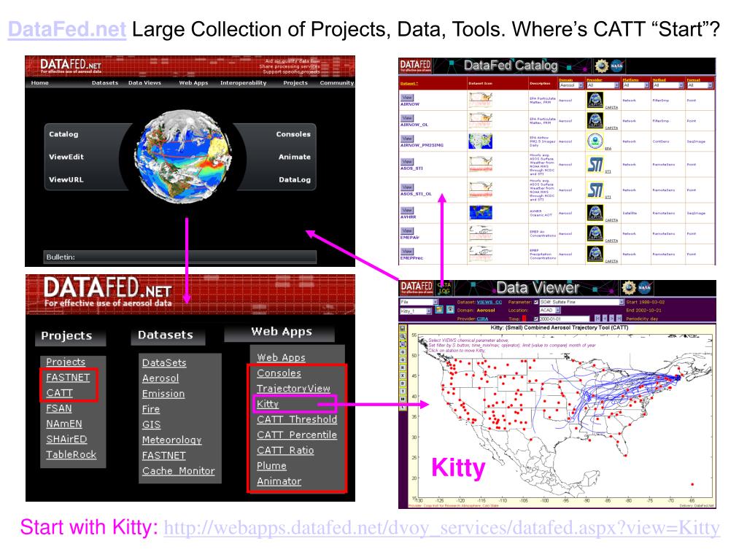Image resolution: width=747 pixels, height=560 pixels.
Task: Click the Catalog button on DataFed home
Action: point(63,134)
